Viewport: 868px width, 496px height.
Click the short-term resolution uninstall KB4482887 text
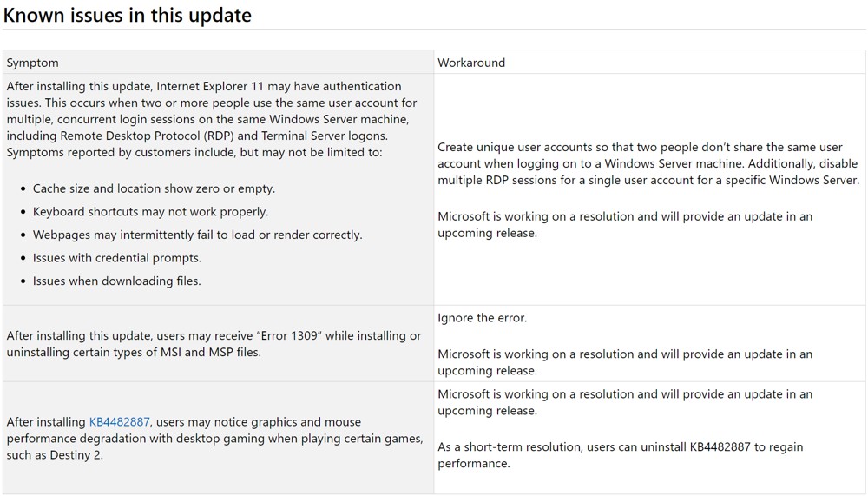(x=620, y=455)
